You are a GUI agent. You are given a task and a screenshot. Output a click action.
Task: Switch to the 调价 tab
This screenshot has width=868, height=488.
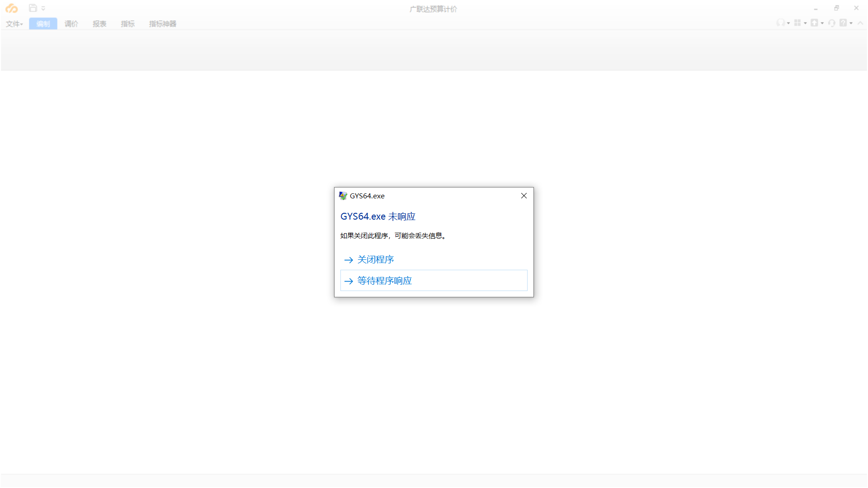(x=71, y=23)
